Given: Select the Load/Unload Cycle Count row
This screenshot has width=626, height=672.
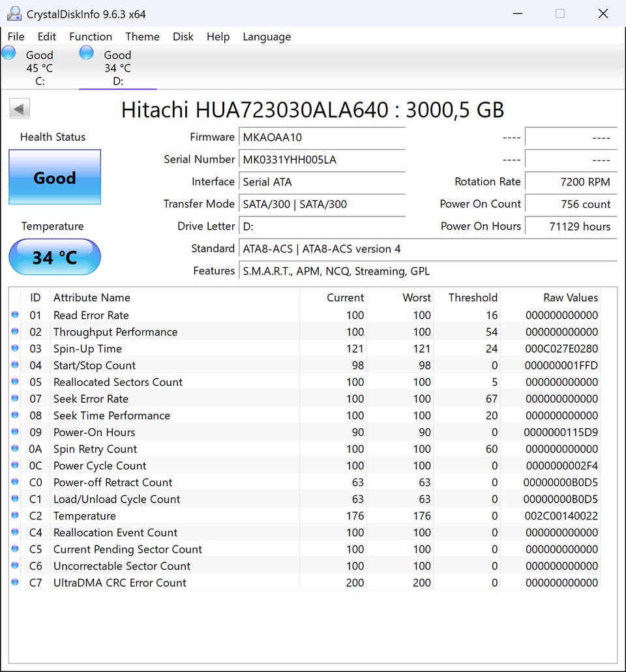Looking at the screenshot, I should pos(117,499).
